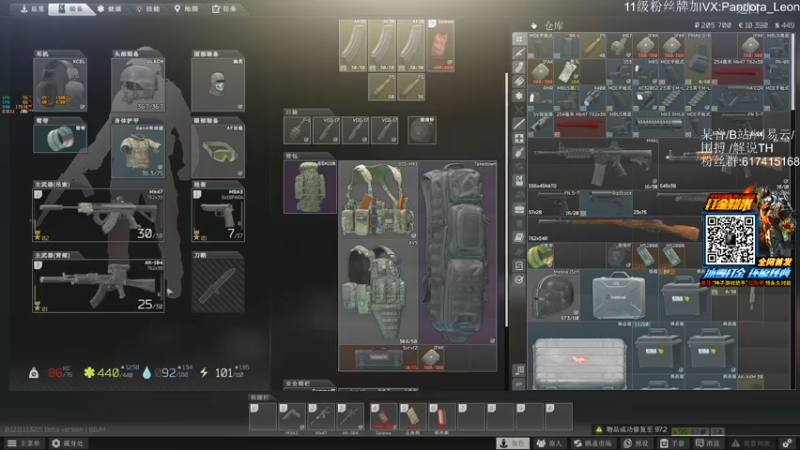
Task: Click the 主菜单 main menu button
Action: click(x=23, y=443)
